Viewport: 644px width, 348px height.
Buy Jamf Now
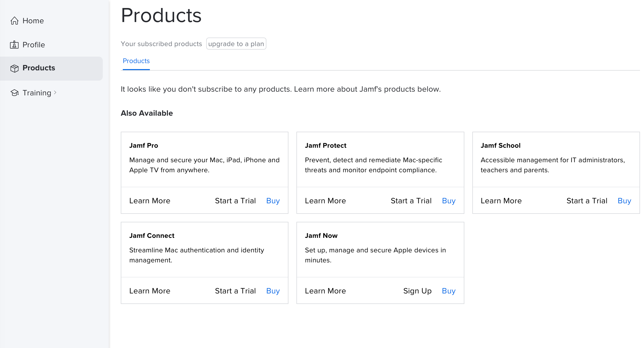[449, 291]
